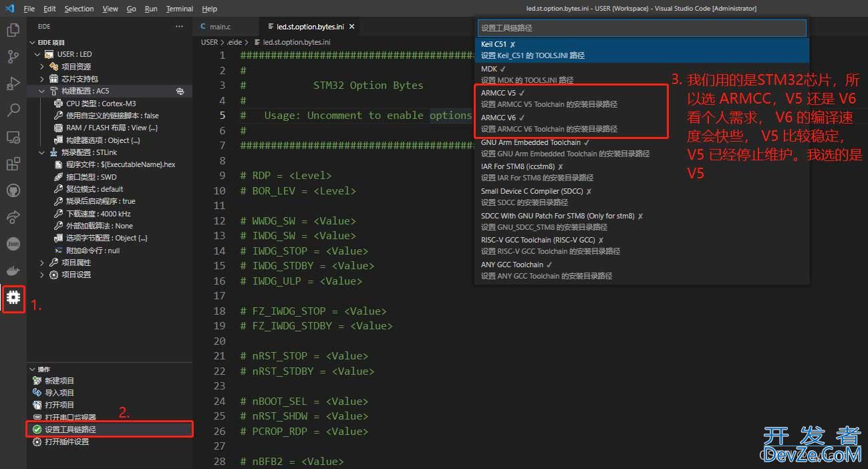Image resolution: width=868 pixels, height=469 pixels.
Task: Expand the 项目属性 node
Action: [x=43, y=263]
